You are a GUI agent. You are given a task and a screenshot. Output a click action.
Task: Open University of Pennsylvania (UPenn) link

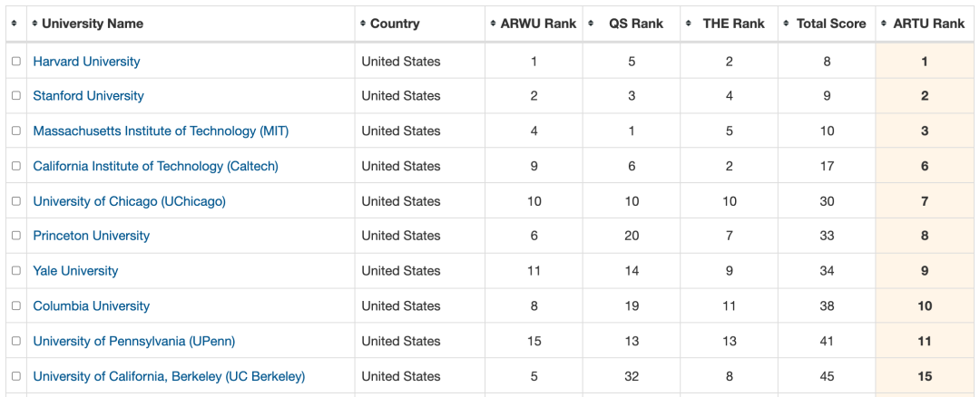[133, 342]
